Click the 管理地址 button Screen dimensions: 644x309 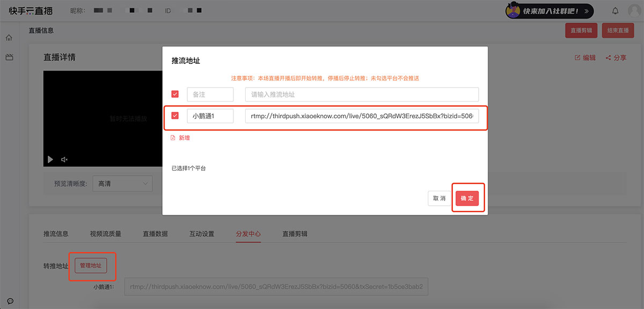(91, 265)
